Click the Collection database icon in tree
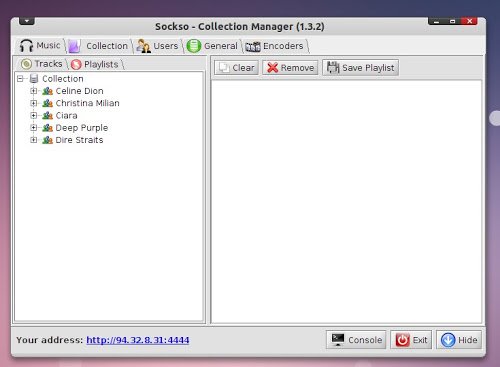Viewport: 500px width, 367px height. point(34,79)
